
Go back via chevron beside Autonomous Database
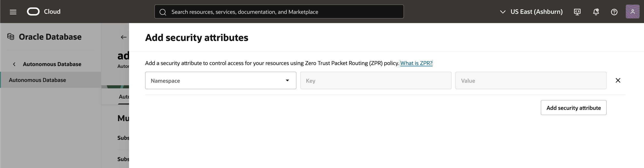coord(14,64)
